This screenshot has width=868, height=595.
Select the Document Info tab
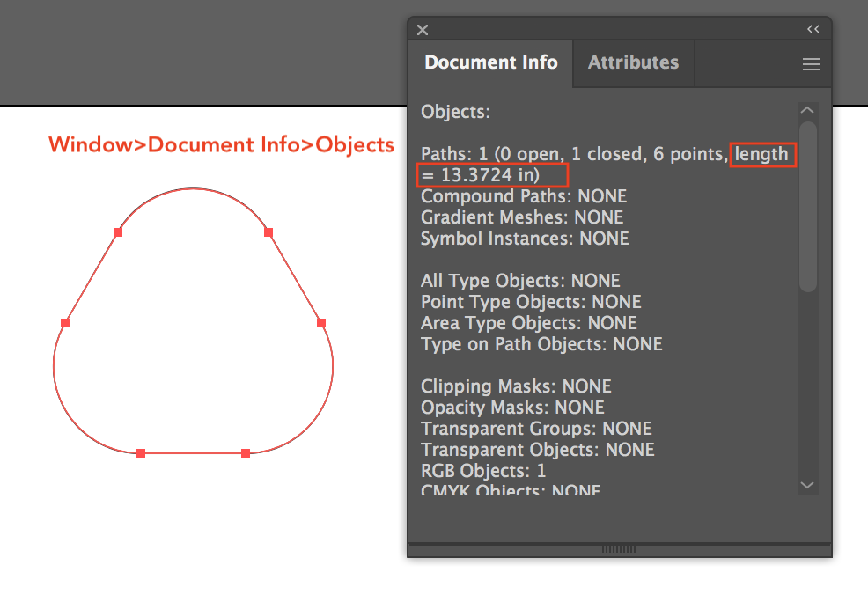coord(491,62)
